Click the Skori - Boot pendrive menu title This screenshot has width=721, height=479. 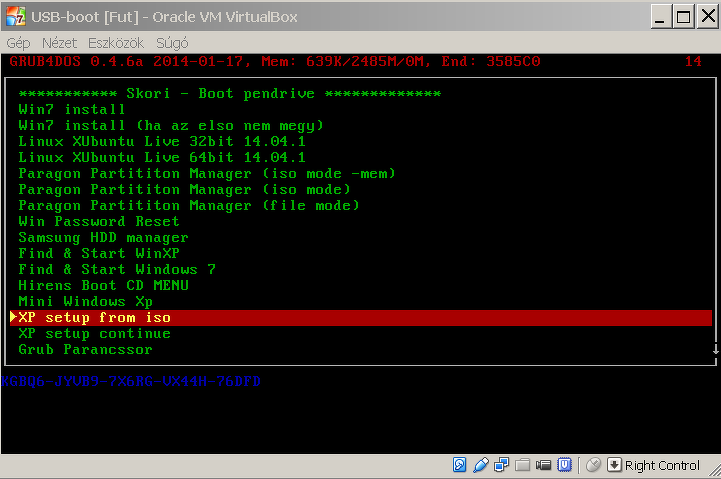tap(230, 94)
